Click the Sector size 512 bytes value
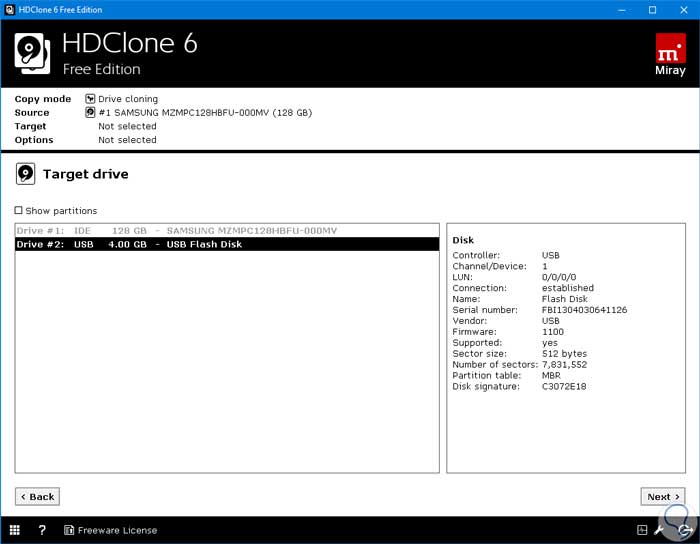Screen dimensions: 700x544 click(564, 353)
